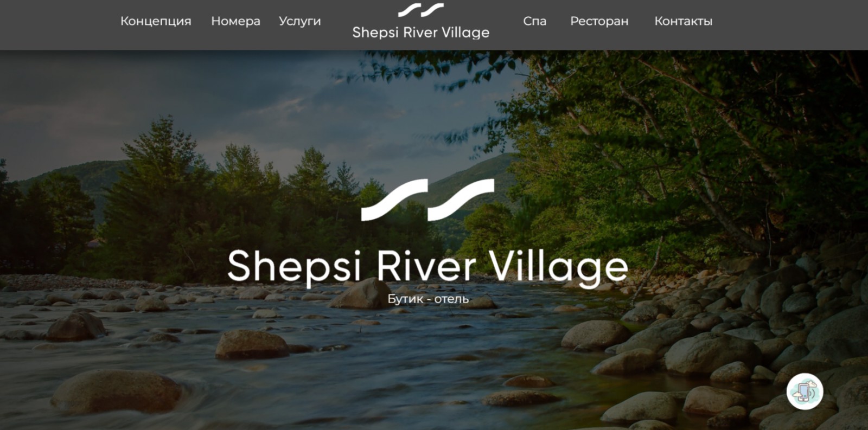
Task: Click the large Shepsi River Village hero title
Action: pyautogui.click(x=427, y=267)
